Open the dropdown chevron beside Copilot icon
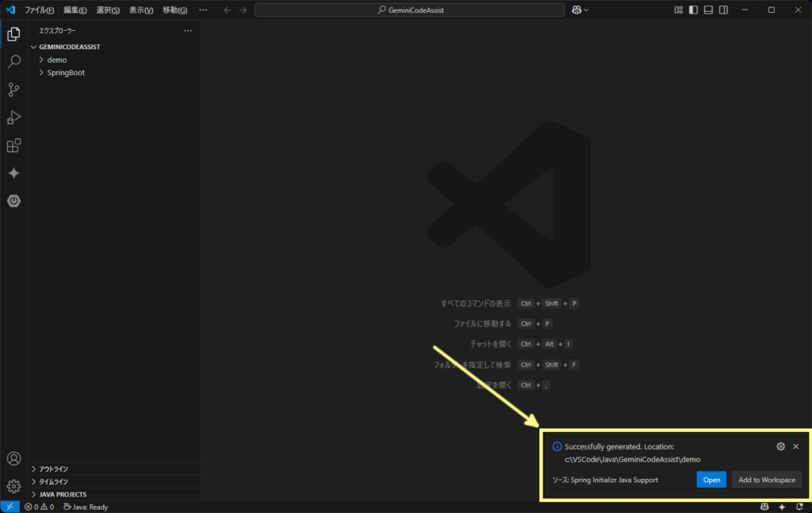 [x=586, y=10]
